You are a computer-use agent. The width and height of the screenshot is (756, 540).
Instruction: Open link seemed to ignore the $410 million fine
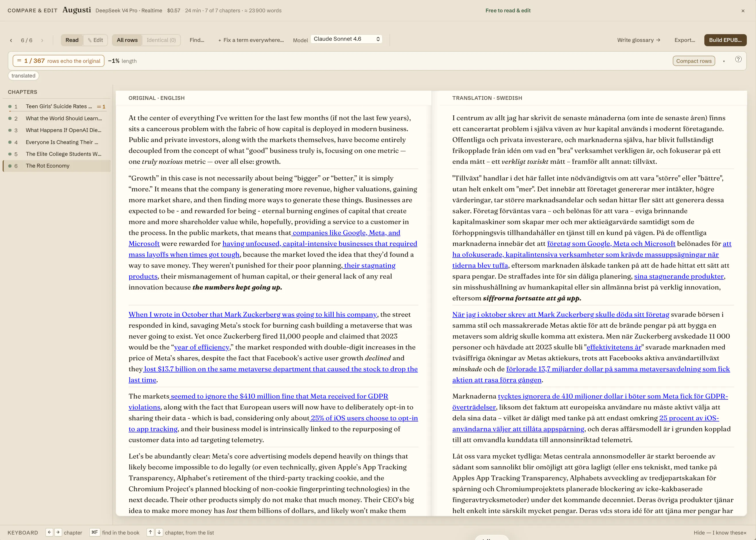point(279,396)
